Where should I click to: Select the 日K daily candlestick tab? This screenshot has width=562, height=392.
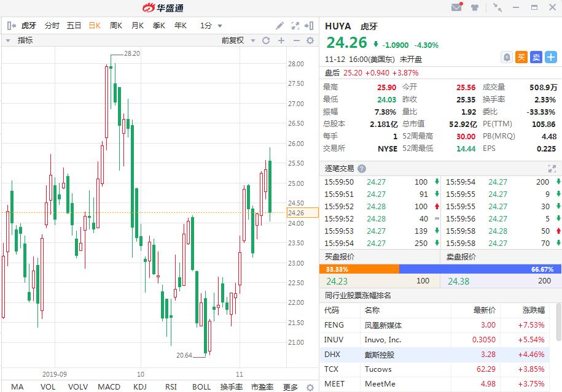pyautogui.click(x=94, y=26)
